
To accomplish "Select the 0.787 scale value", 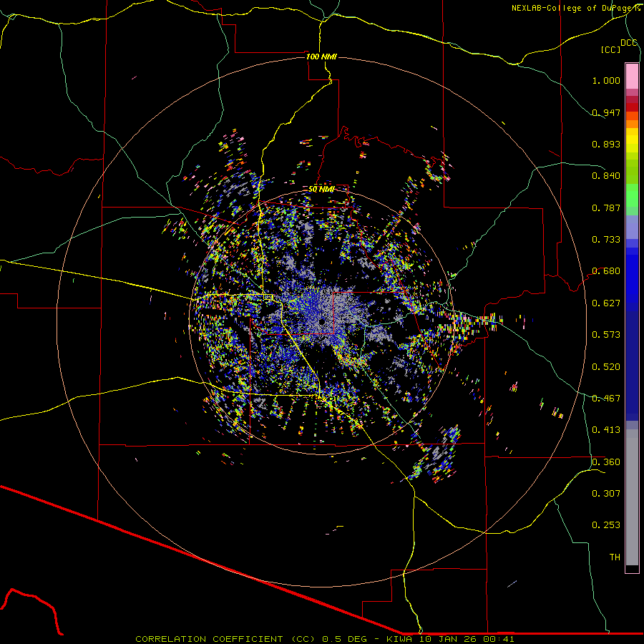I will (x=606, y=208).
